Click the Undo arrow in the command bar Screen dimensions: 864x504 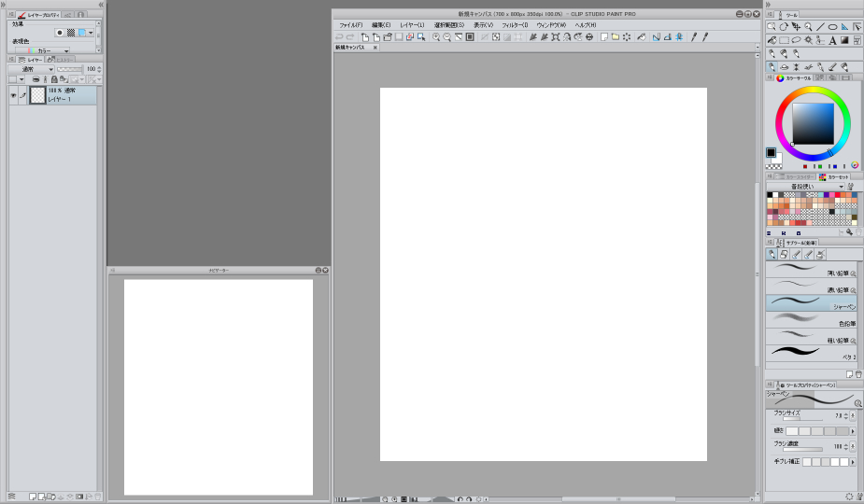(339, 36)
